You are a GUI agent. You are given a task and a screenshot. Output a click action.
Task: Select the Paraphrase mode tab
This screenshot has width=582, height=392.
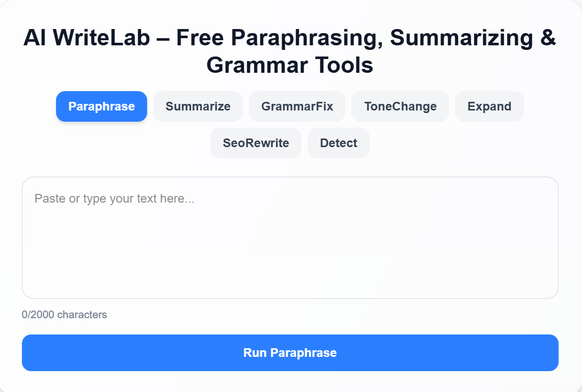coord(101,106)
